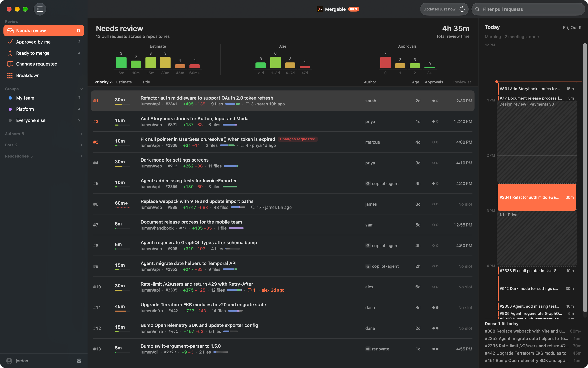Viewport: 588px width, 368px height.
Task: Click the Approved by me checkmark icon
Action: [x=10, y=42]
